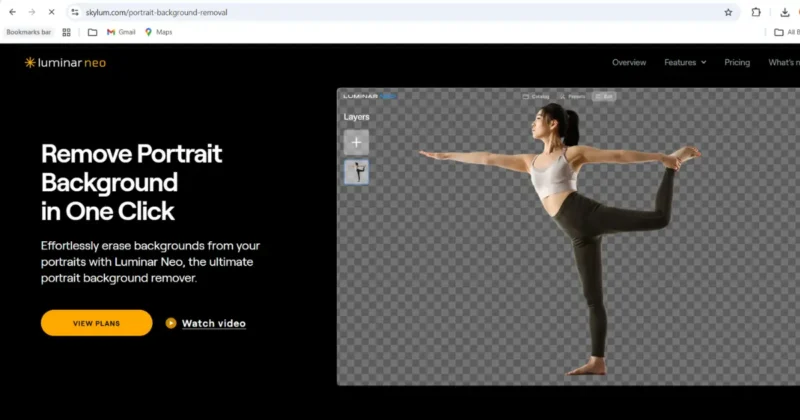
Task: Switch to the Presets tab in Luminar preview
Action: [x=572, y=96]
